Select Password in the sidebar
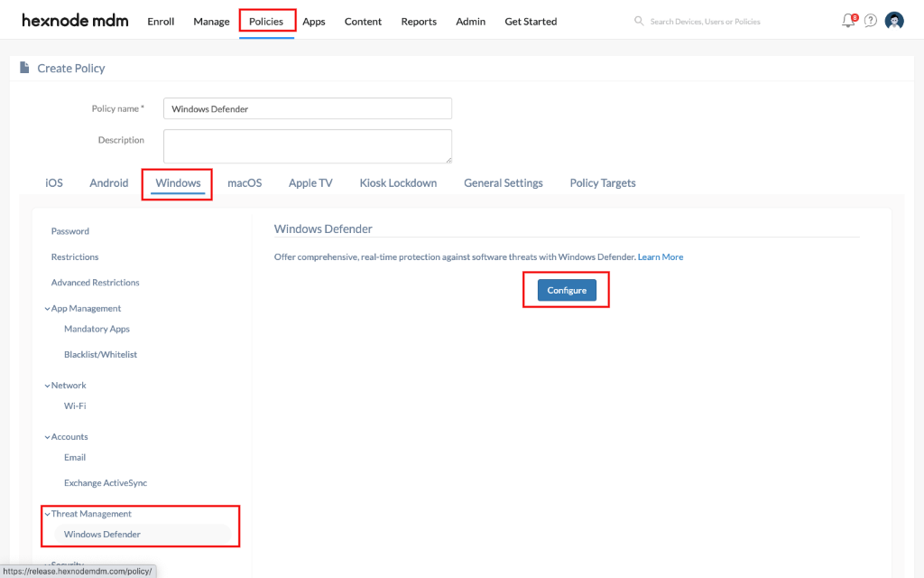Screen dimensions: 924x578 70,231
